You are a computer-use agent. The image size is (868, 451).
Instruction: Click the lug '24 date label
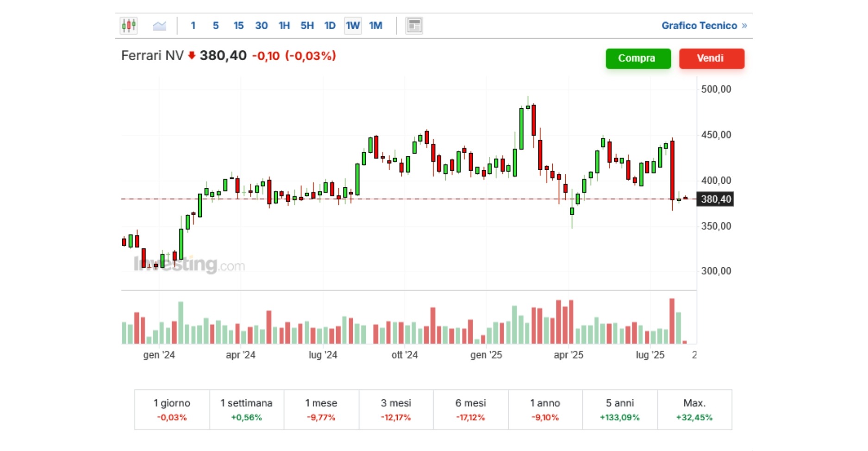click(x=323, y=355)
